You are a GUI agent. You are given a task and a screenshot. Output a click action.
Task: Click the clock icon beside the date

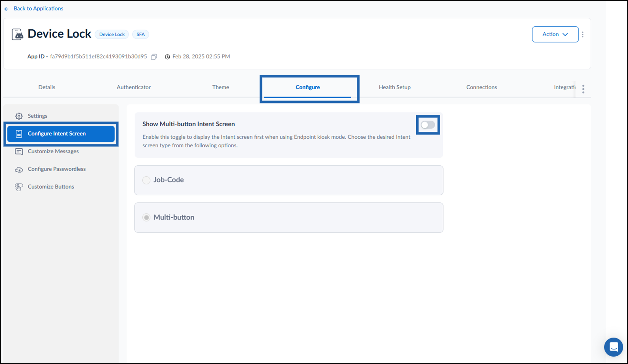[167, 57]
